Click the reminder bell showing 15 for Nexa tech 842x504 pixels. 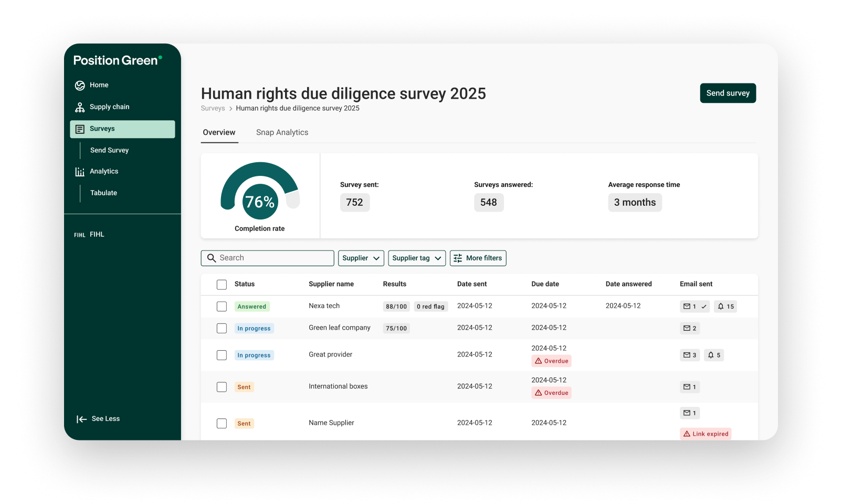point(725,306)
